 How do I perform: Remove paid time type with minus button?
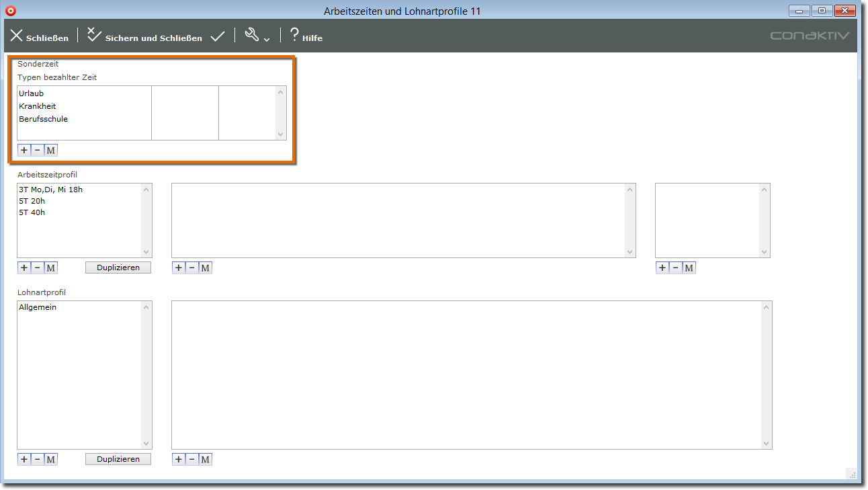[38, 150]
